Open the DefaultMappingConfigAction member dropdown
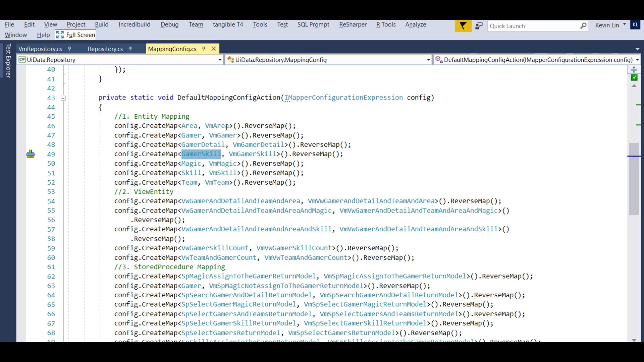 pyautogui.click(x=637, y=60)
